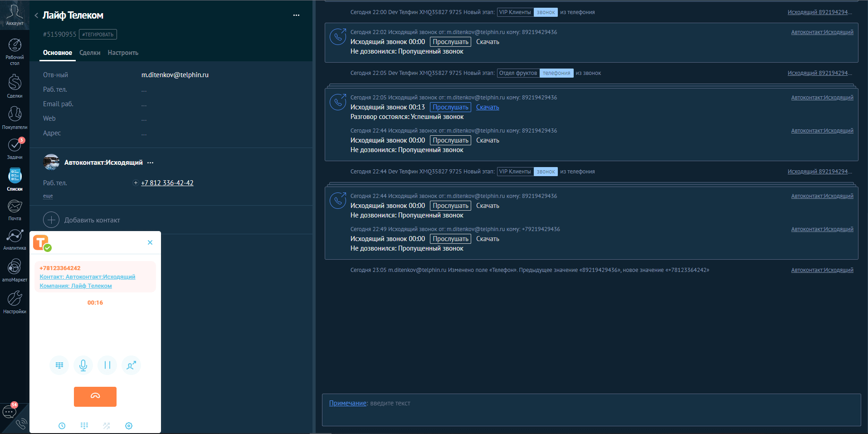Image resolution: width=868 pixels, height=434 pixels.
Task: Click the Раб. тел. empty company field
Action: 144,90
